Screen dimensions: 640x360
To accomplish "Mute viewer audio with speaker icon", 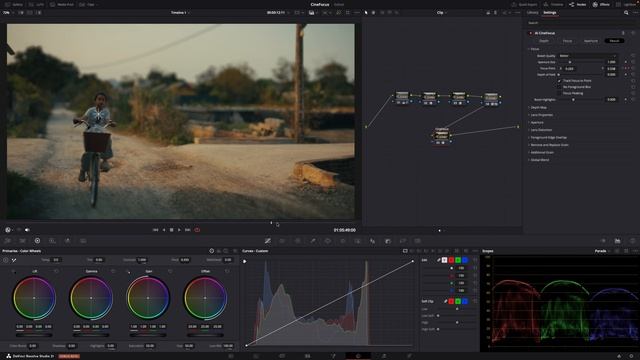I will (x=27, y=230).
